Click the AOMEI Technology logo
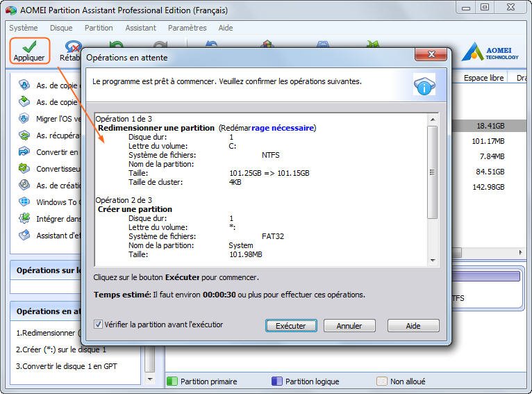Screen dimensions: 532x394 (490, 51)
